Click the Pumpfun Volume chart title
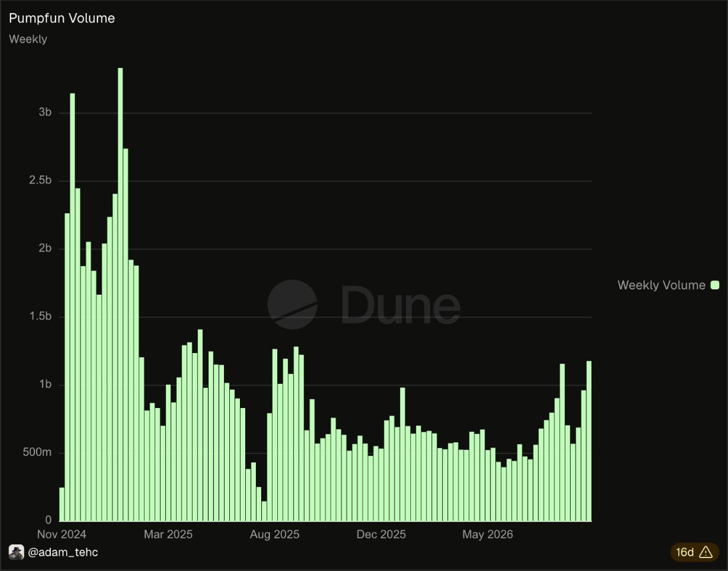 (x=62, y=18)
